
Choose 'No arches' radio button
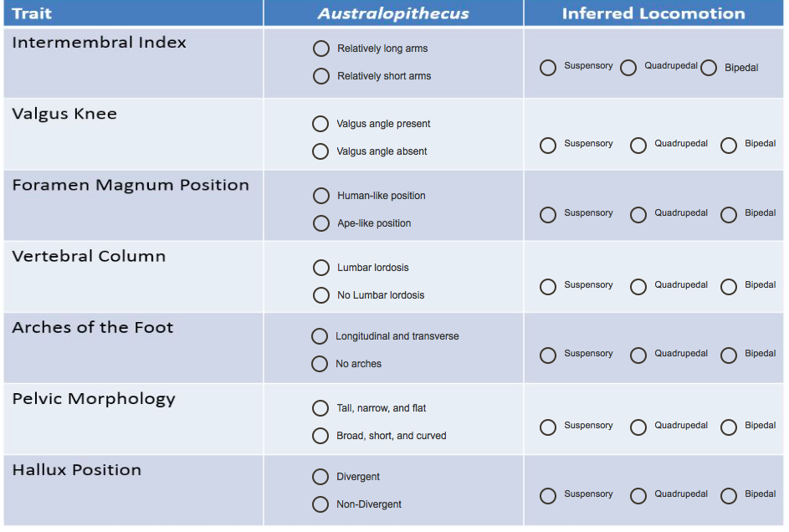pos(320,364)
